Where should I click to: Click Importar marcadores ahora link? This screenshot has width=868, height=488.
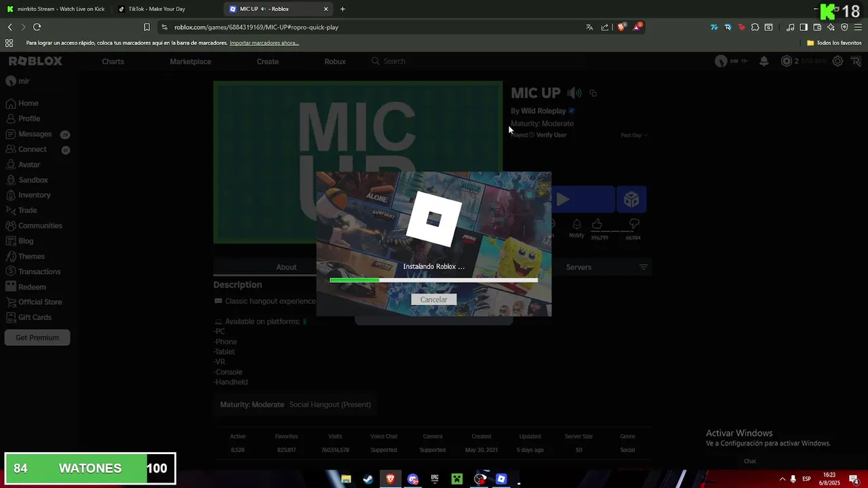pyautogui.click(x=264, y=43)
